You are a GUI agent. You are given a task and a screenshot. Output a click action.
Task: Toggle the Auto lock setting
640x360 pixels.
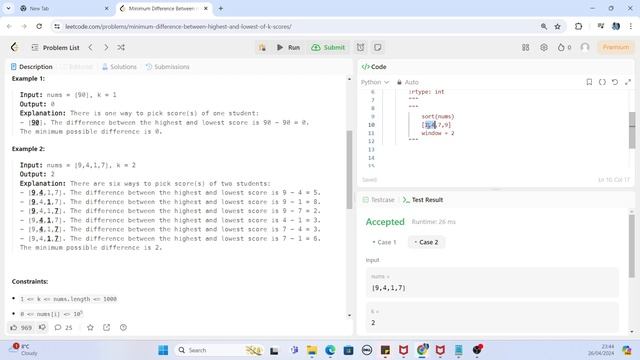pos(408,82)
